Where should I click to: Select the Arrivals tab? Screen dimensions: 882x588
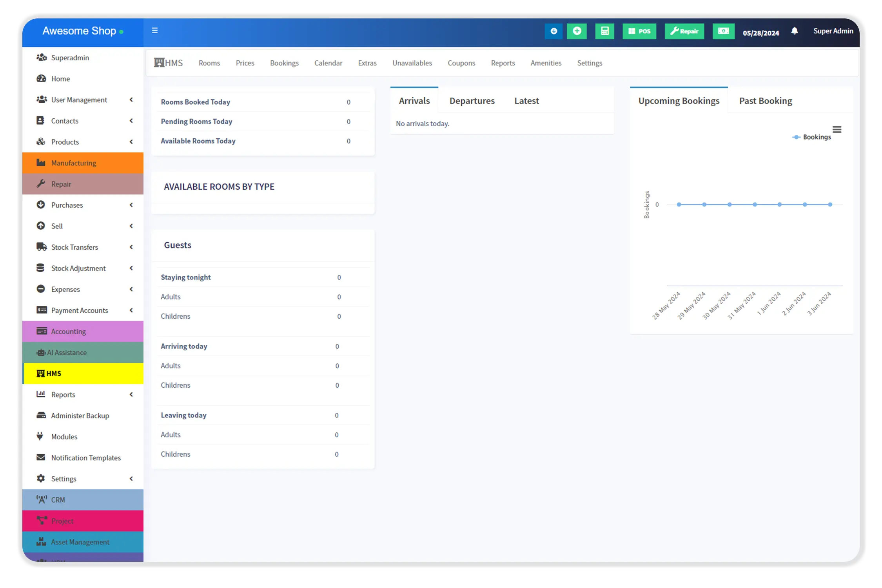(x=414, y=101)
